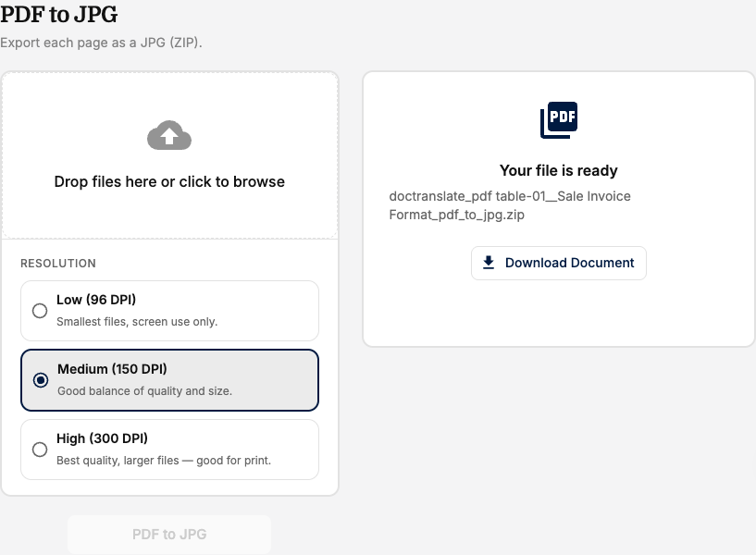Click the download arrow icon
756x555 pixels.
(x=489, y=263)
